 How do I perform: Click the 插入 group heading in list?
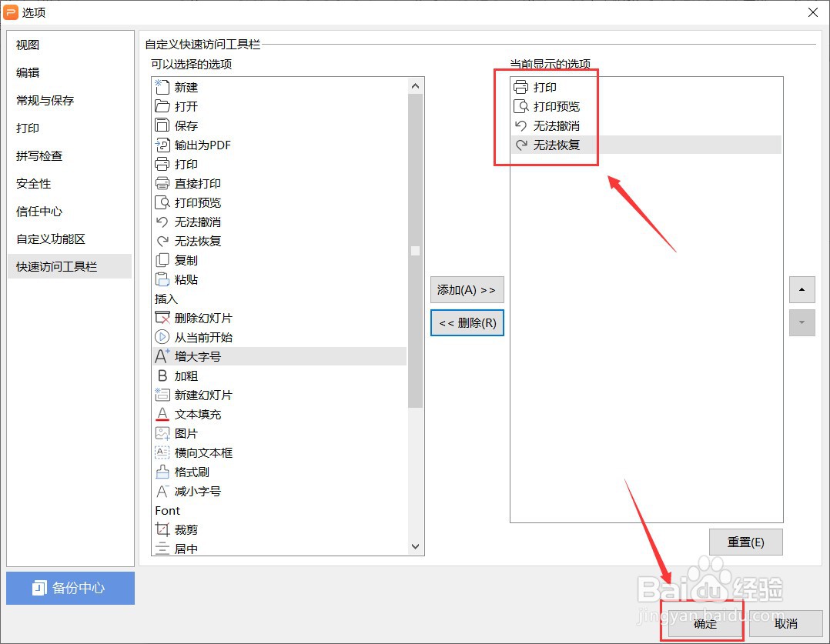166,299
